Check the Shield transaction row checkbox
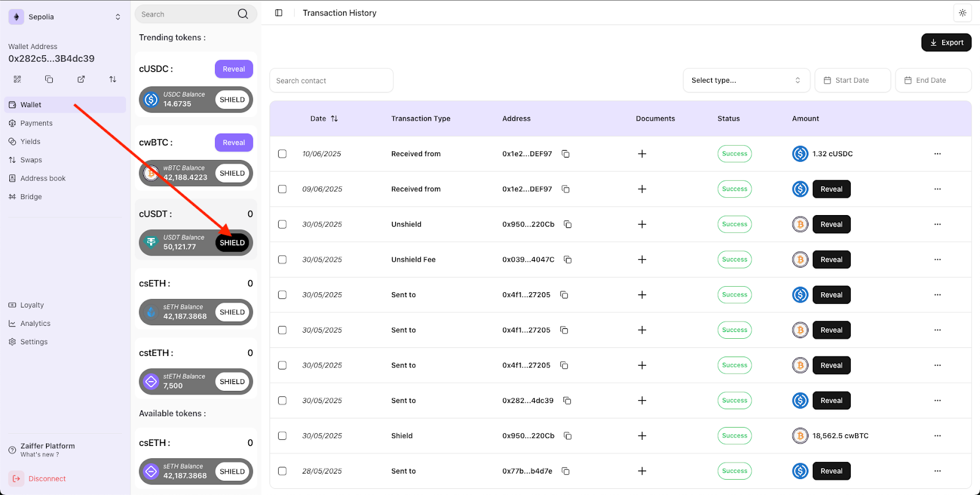This screenshot has height=495, width=980. tap(282, 436)
